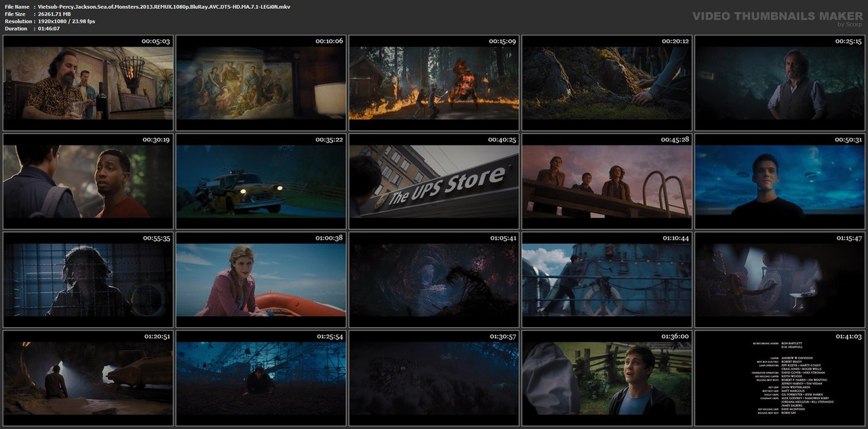Select The UPS Store thumbnail at 00:40:25
The height and width of the screenshot is (429, 868).
(x=434, y=181)
